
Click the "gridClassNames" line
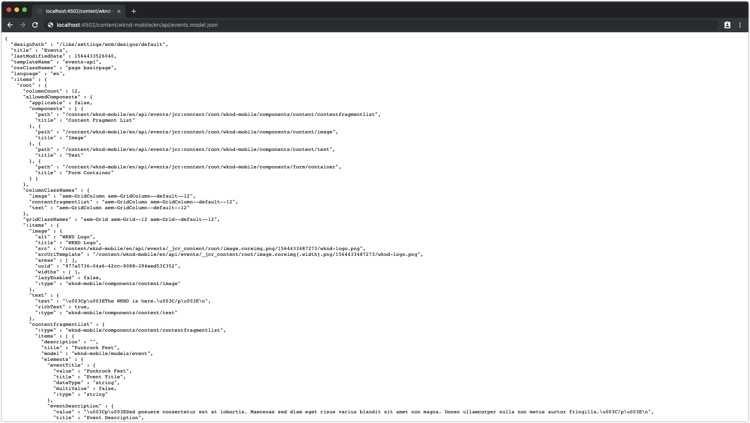pos(121,219)
